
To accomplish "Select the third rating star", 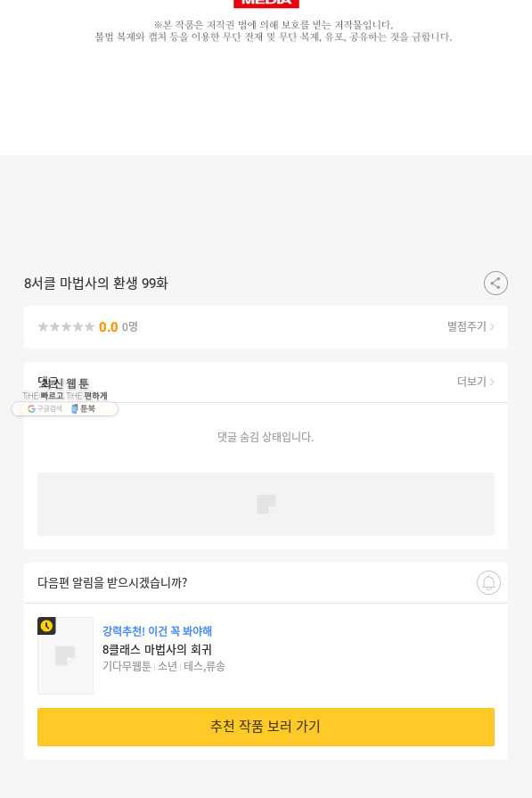I will 66,326.
